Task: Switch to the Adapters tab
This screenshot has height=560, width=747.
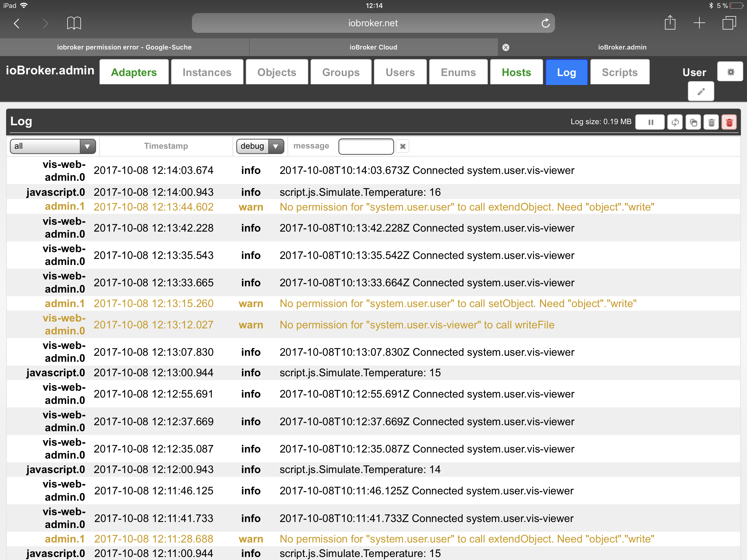Action: (134, 72)
